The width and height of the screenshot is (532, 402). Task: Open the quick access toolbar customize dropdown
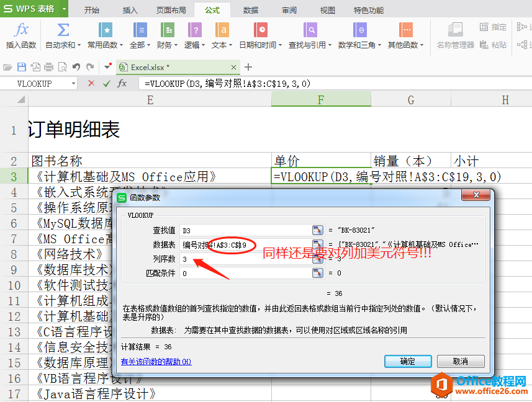coord(107,66)
